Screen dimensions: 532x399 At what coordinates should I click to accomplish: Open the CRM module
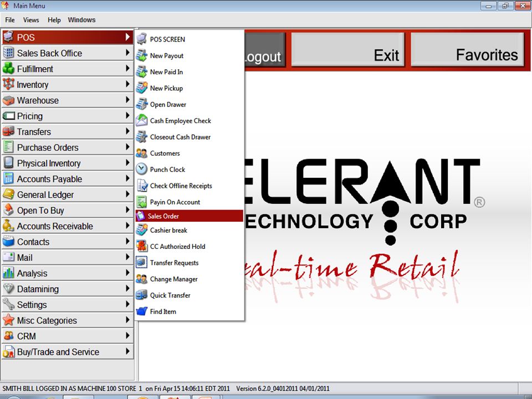coord(67,336)
